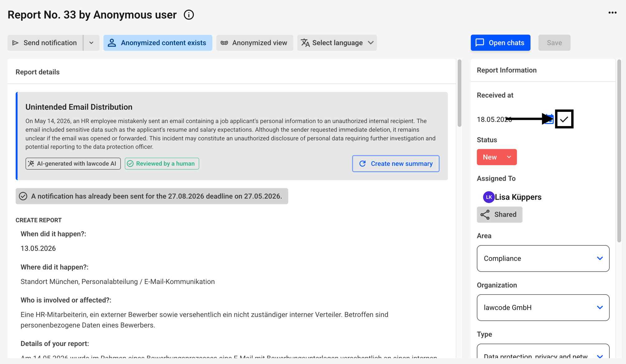Open the New status dropdown
This screenshot has width=626, height=364.
point(497,157)
